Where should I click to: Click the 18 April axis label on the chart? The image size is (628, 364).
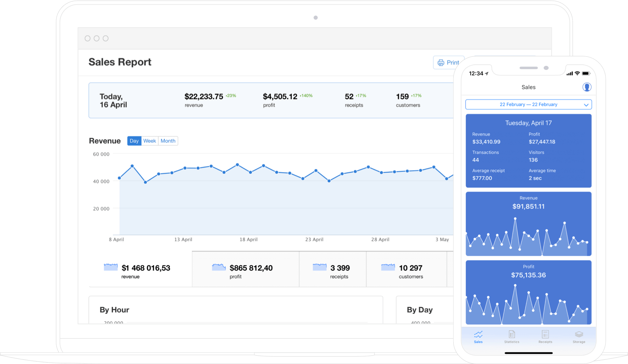248,240
